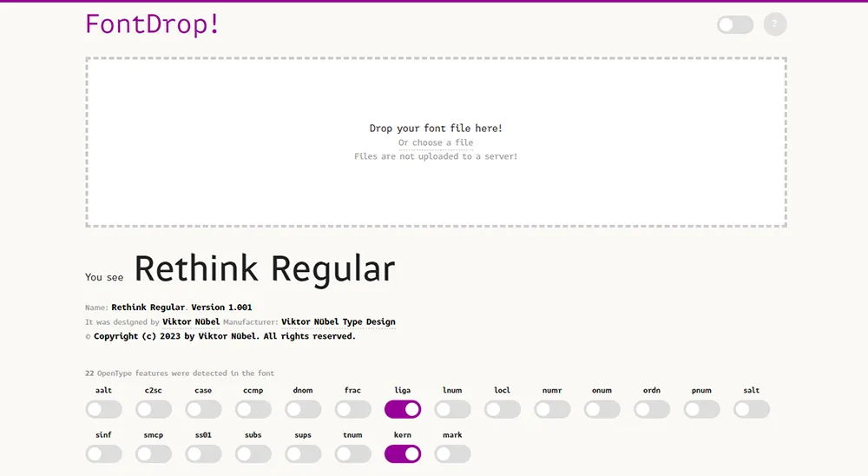Click the 'Rethink Regular' large font title
Image resolution: width=868 pixels, height=476 pixels.
click(x=265, y=269)
